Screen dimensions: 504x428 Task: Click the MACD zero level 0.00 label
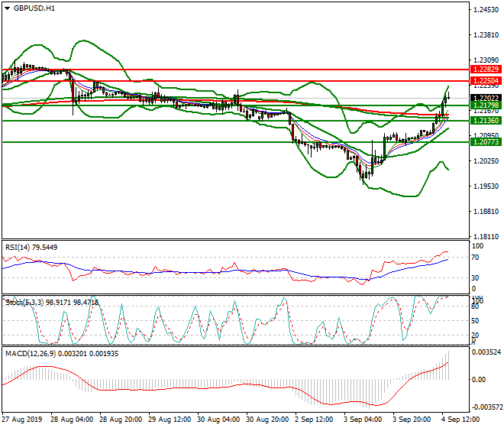(x=479, y=380)
